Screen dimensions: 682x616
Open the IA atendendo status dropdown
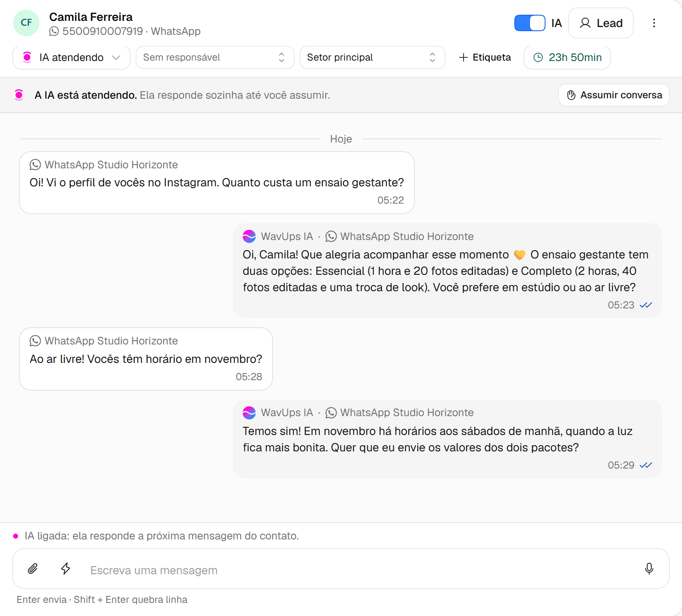[x=72, y=57]
